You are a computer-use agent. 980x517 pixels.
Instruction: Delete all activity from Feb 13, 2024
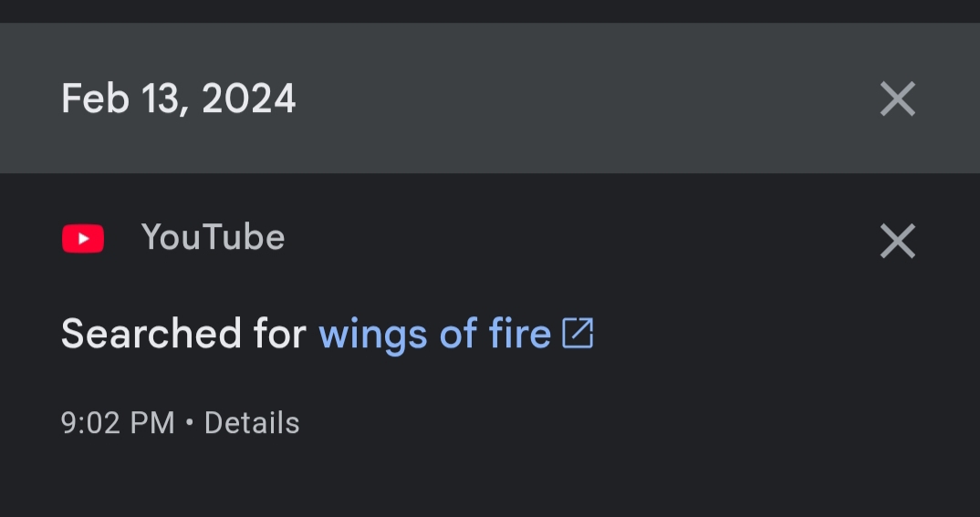tap(897, 98)
